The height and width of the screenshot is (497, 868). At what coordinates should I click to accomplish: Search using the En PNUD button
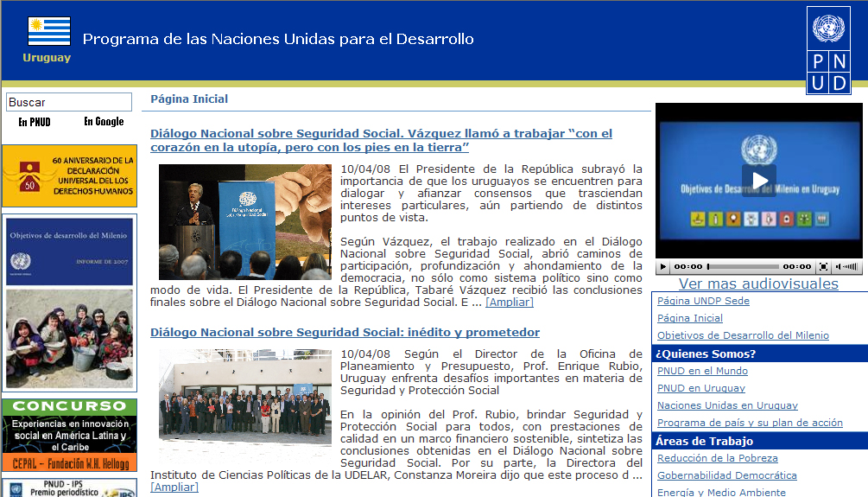[35, 122]
